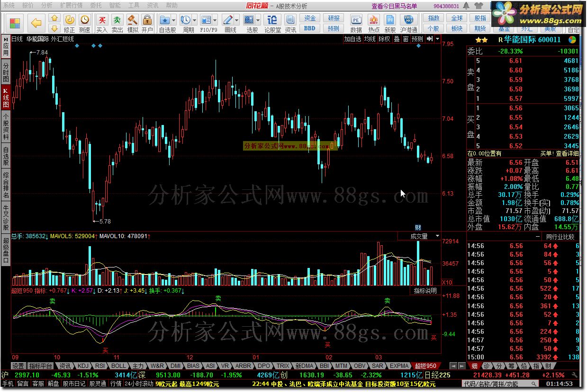Toggle 预测 forecast on chart header

click(x=417, y=39)
